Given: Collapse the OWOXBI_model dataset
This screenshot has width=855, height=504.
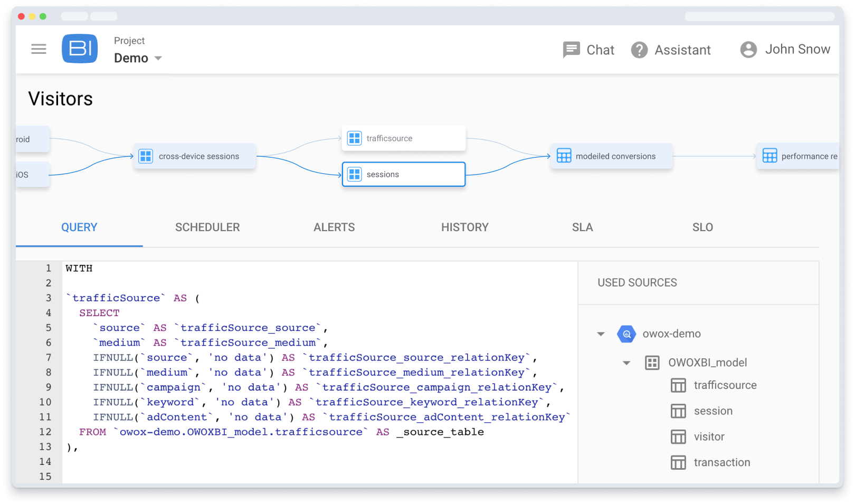Looking at the screenshot, I should tap(626, 363).
